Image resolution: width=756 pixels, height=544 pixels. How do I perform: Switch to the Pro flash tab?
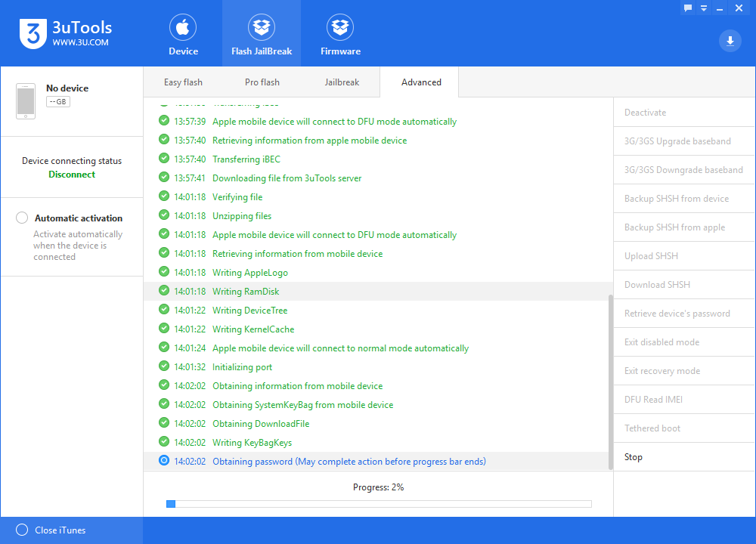point(262,82)
